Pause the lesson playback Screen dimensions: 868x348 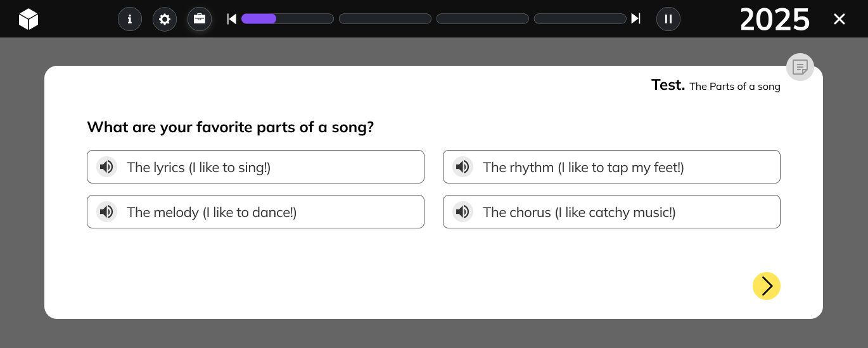[x=668, y=19]
